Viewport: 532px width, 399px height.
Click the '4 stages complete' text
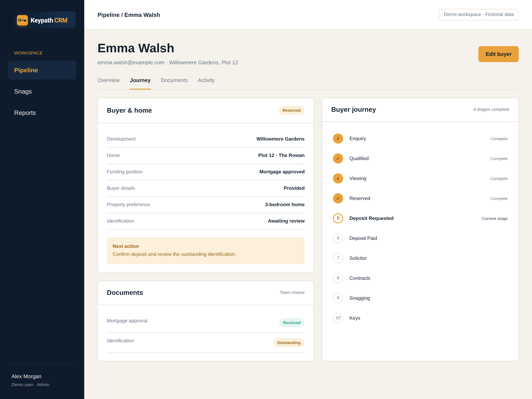[491, 110]
